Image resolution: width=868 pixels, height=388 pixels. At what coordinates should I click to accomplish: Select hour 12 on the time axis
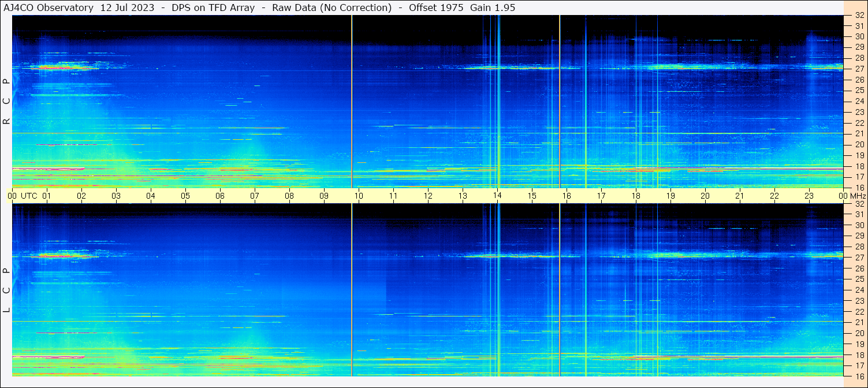(428, 196)
